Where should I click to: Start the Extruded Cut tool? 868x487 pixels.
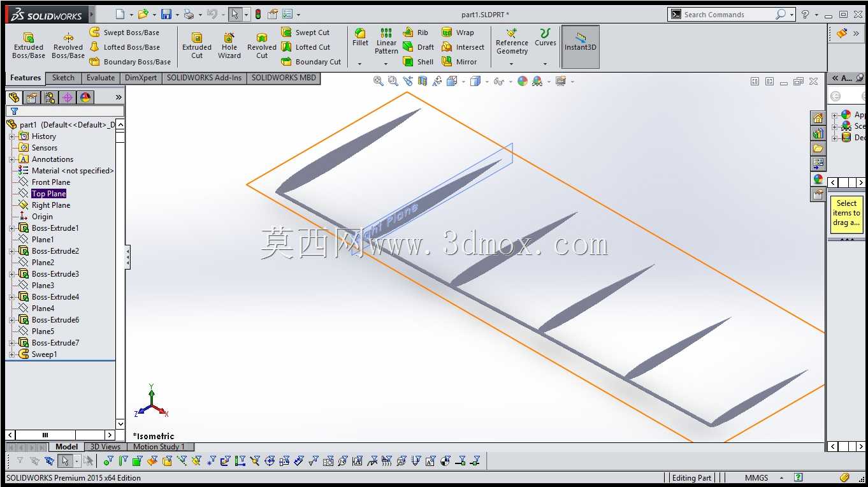coord(197,46)
